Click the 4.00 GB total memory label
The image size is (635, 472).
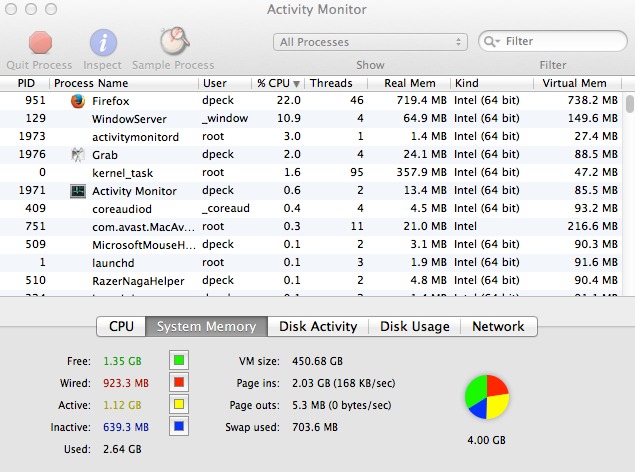coord(486,440)
